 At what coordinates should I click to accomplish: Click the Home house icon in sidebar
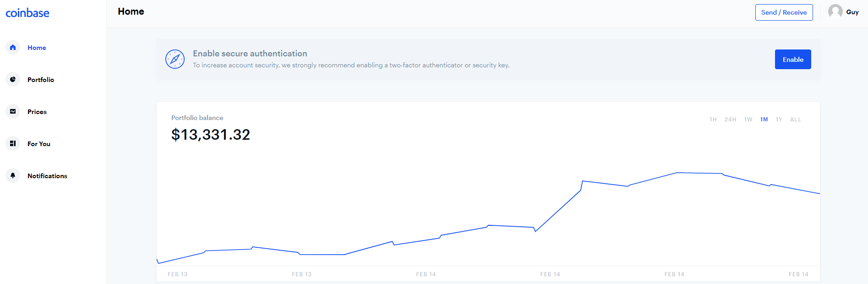click(13, 47)
